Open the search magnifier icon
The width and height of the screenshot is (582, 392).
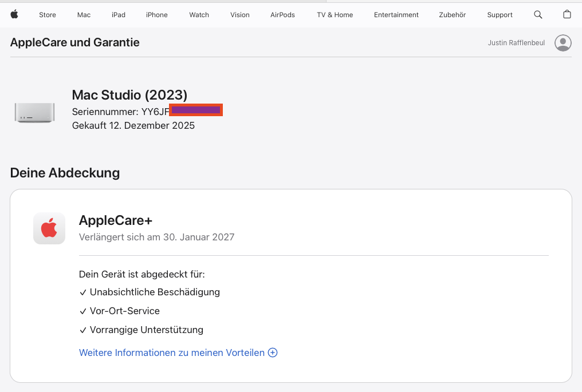click(x=538, y=14)
